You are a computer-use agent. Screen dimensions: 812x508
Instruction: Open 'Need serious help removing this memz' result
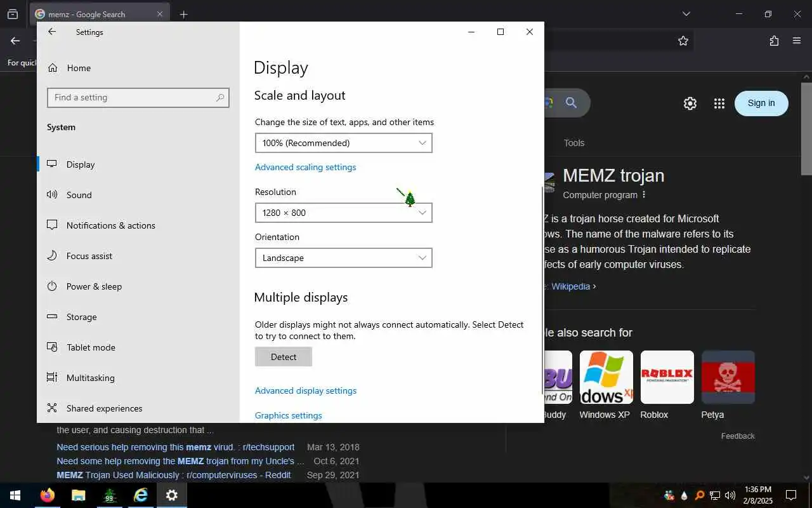tap(176, 447)
